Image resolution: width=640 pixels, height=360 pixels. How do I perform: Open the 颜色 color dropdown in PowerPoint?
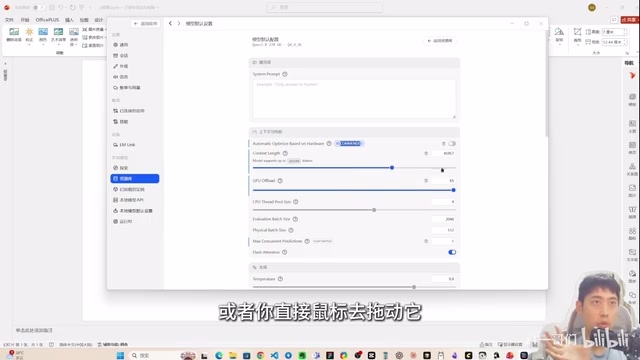tap(43, 36)
